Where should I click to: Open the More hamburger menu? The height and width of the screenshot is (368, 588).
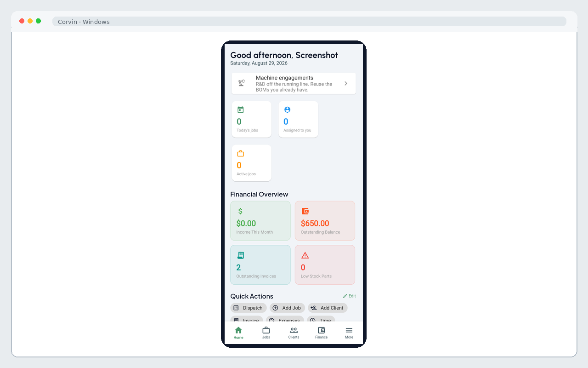tap(349, 330)
